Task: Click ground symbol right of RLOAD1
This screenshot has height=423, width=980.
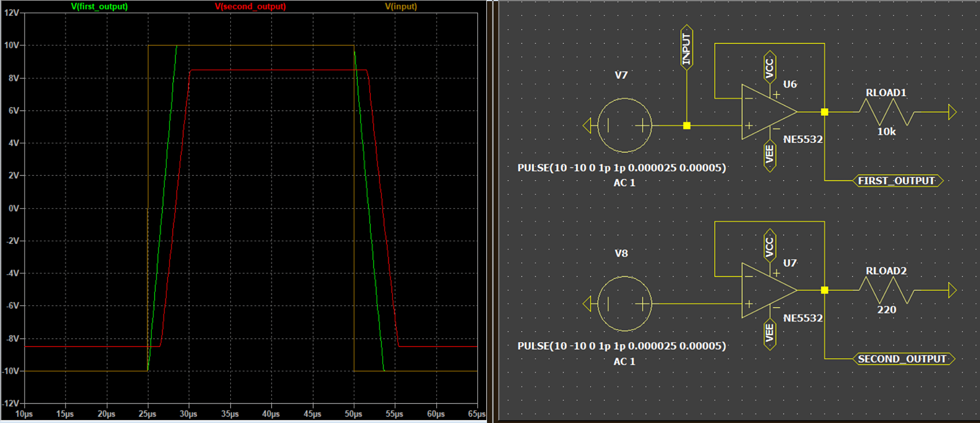Action: click(952, 112)
